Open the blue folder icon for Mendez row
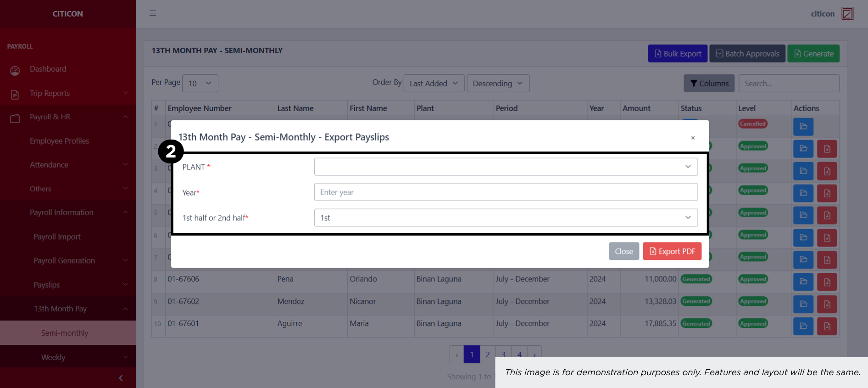Viewport: 868px width, 388px height. [x=803, y=304]
